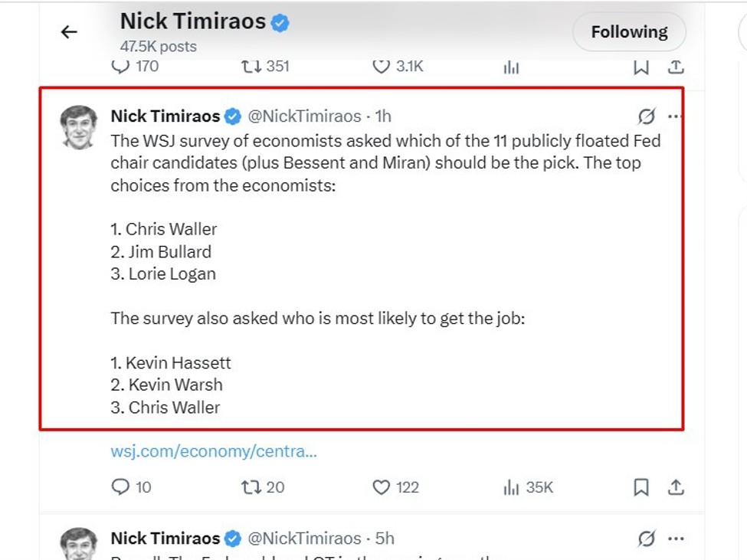Open Grok icon on the WSJ survey post
Screen dimensions: 747x560
[647, 116]
